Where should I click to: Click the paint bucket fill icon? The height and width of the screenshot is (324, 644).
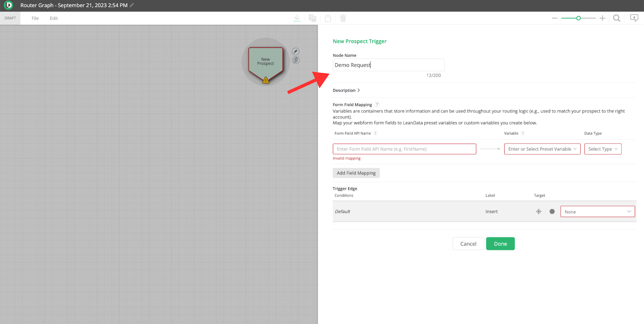click(x=297, y=18)
